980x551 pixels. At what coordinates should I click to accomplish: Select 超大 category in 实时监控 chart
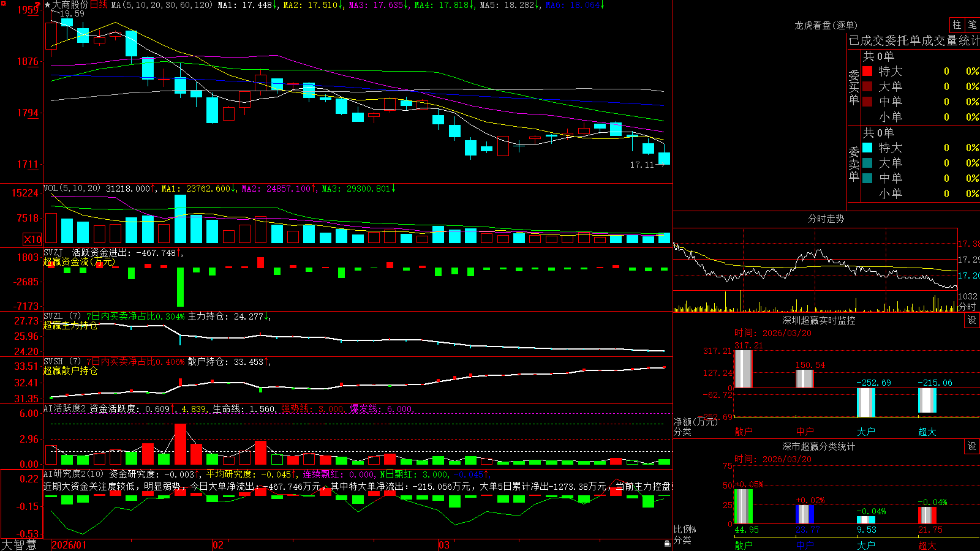[x=927, y=432]
